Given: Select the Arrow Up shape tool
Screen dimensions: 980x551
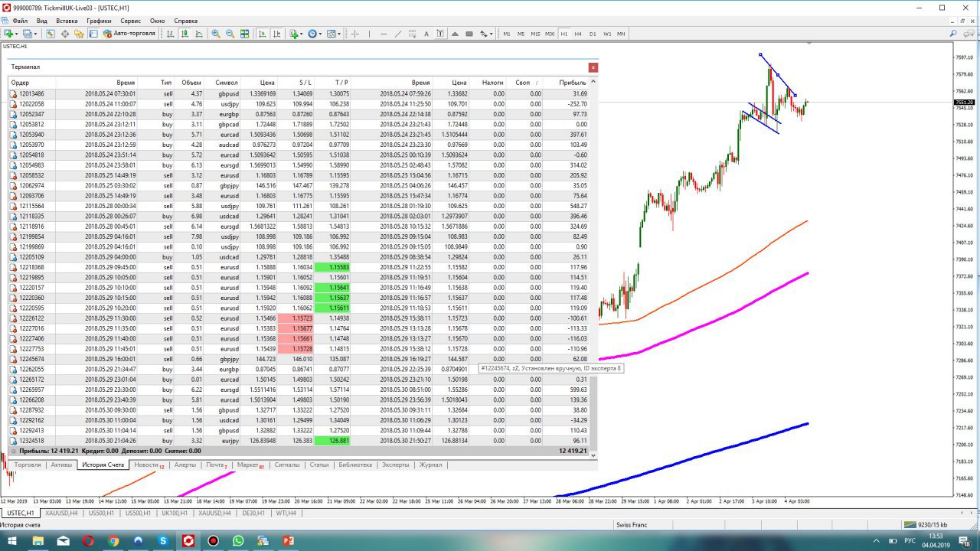Looking at the screenshot, I should coord(455,34).
